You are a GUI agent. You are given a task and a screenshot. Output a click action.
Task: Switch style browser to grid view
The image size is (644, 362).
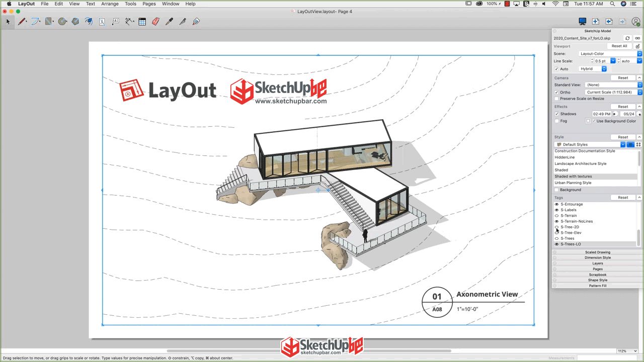(x=638, y=144)
